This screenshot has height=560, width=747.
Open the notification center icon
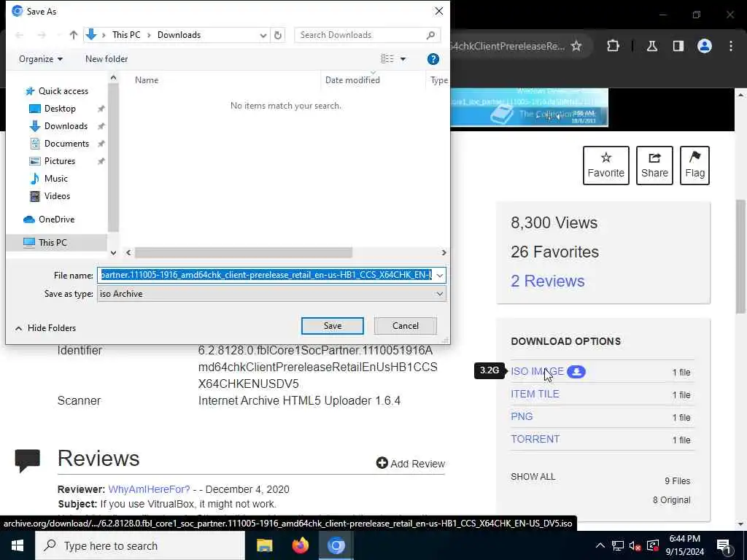[724, 545]
